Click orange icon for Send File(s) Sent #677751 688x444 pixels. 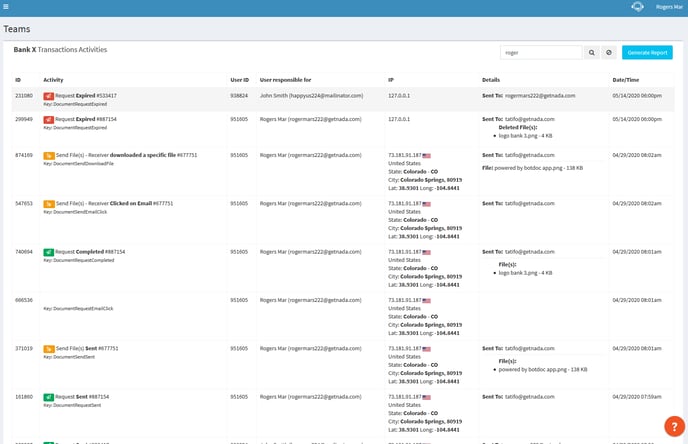coord(49,348)
